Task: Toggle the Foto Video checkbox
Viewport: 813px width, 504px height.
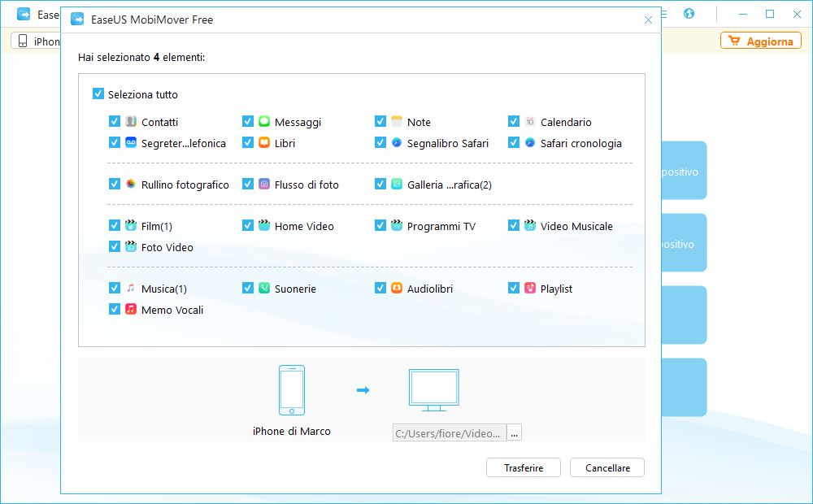Action: click(x=115, y=247)
